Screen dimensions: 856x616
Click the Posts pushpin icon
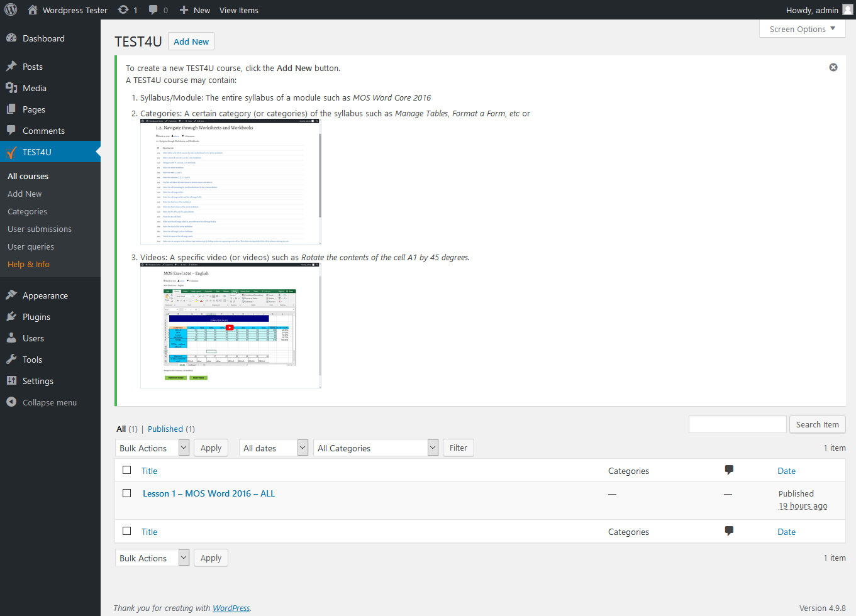click(x=11, y=66)
